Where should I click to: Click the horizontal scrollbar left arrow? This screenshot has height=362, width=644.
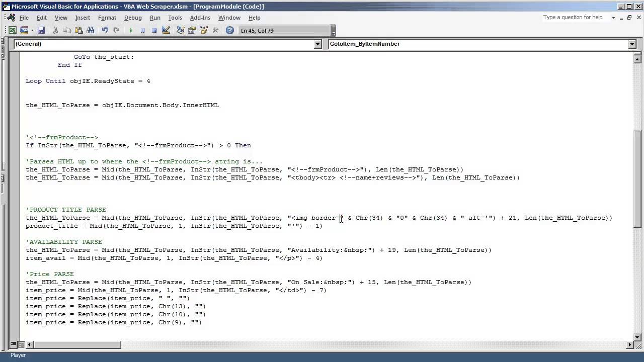(x=29, y=345)
